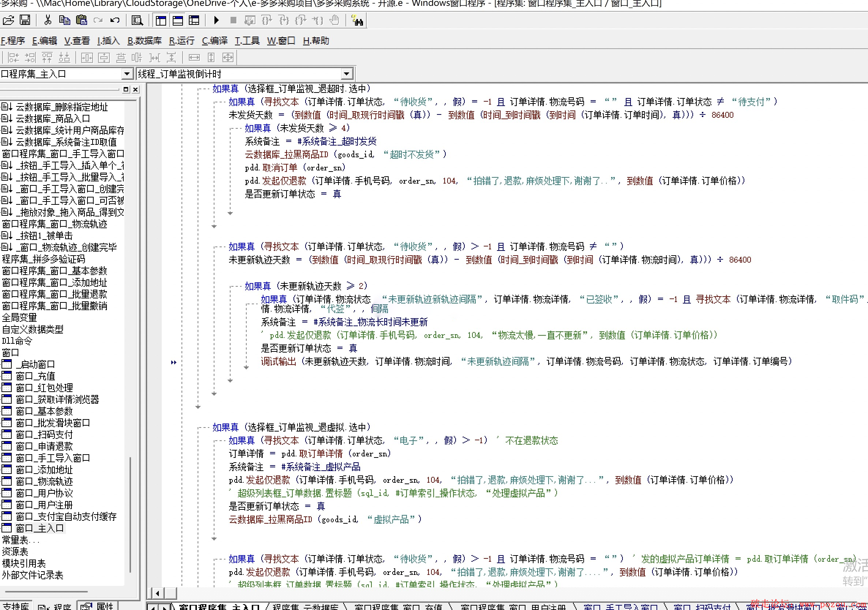Image resolution: width=868 pixels, height=610 pixels.
Task: Run the program with the play icon
Action: [x=216, y=20]
